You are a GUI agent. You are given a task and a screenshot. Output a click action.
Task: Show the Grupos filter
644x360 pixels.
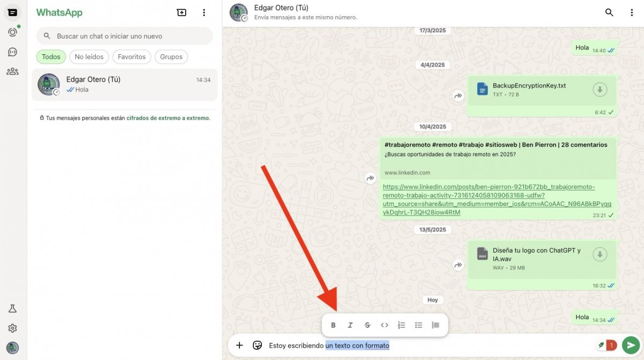171,57
